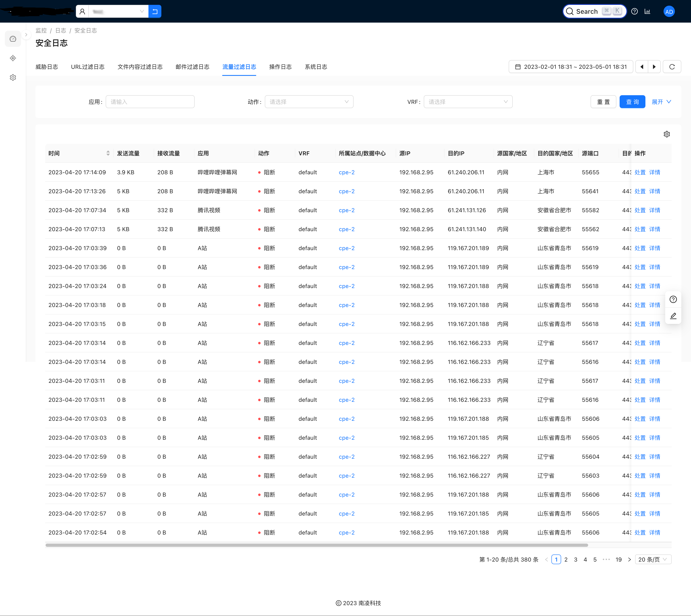Viewport: 691px width, 616px height.
Task: Click the horizontal table scrollbar
Action: pyautogui.click(x=317, y=545)
